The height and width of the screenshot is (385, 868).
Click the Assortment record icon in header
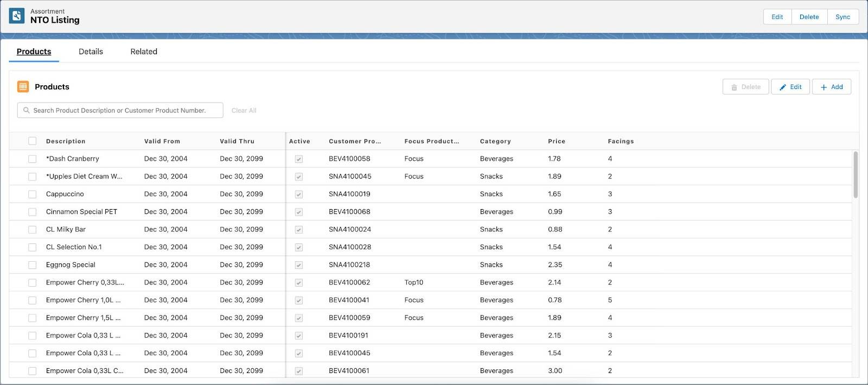pyautogui.click(x=17, y=16)
